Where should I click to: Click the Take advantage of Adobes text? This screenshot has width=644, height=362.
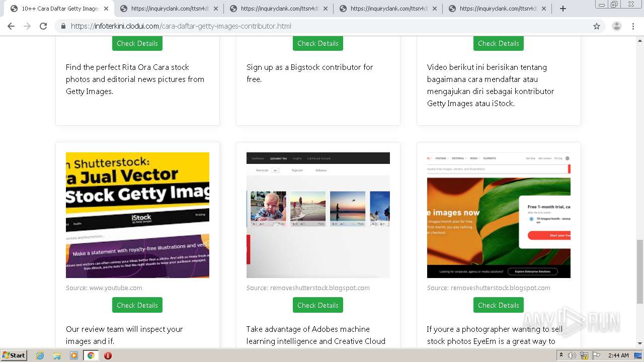[316, 335]
